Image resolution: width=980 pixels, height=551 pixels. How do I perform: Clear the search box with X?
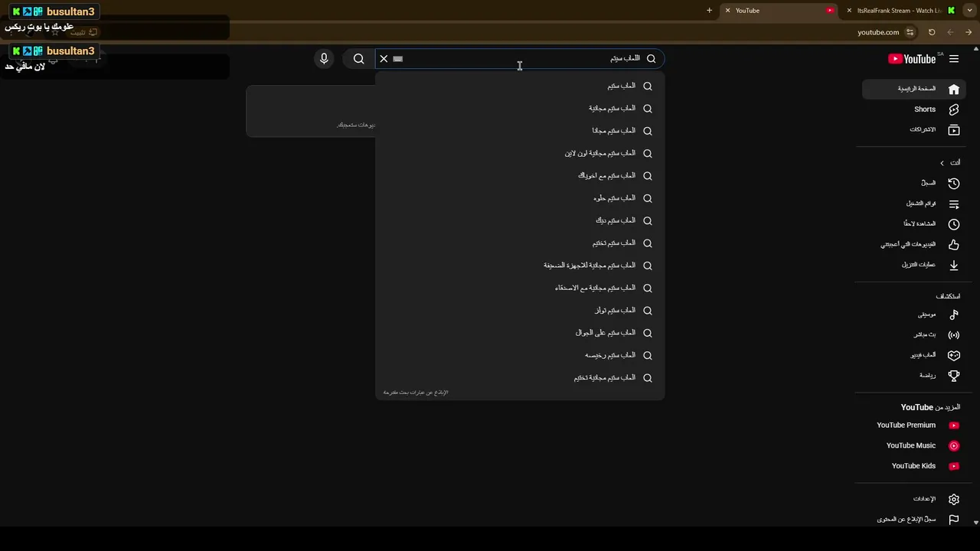[x=384, y=59]
